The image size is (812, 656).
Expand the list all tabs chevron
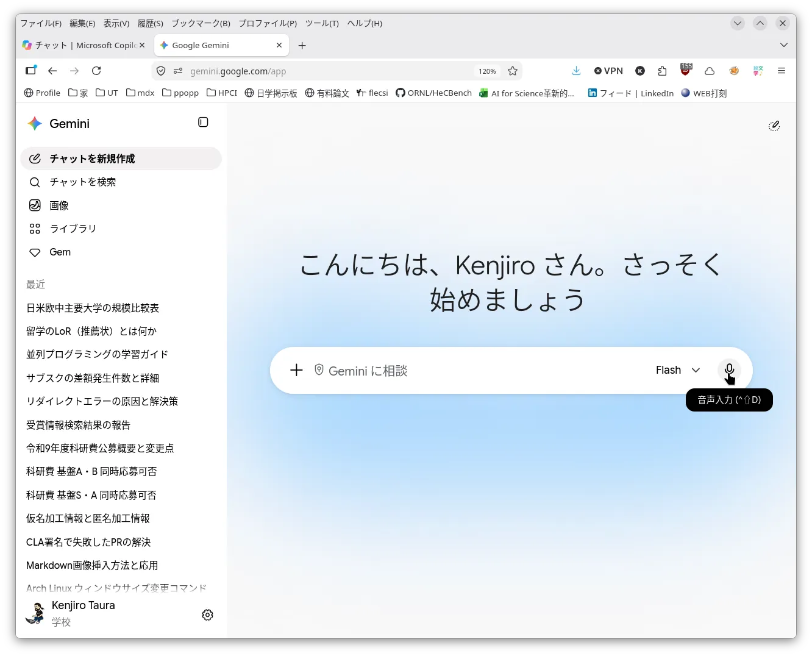784,45
